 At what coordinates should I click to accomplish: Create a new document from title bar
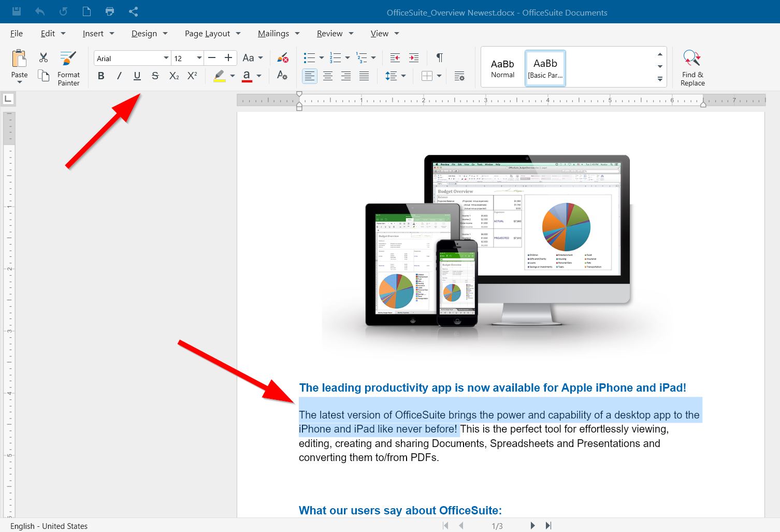86,11
